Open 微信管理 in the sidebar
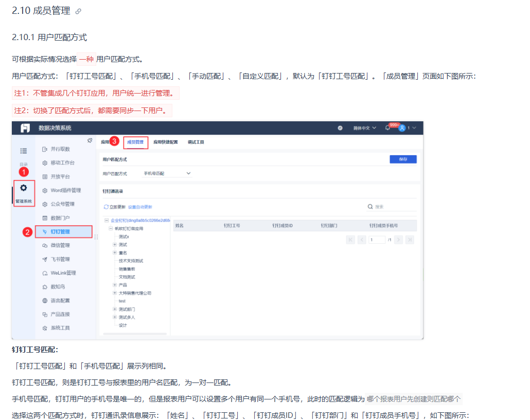The width and height of the screenshot is (530, 420). click(x=60, y=245)
